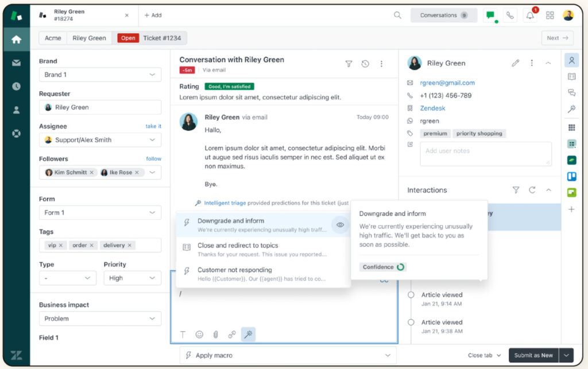Open the Type dropdown
This screenshot has height=369, width=588.
(x=68, y=278)
